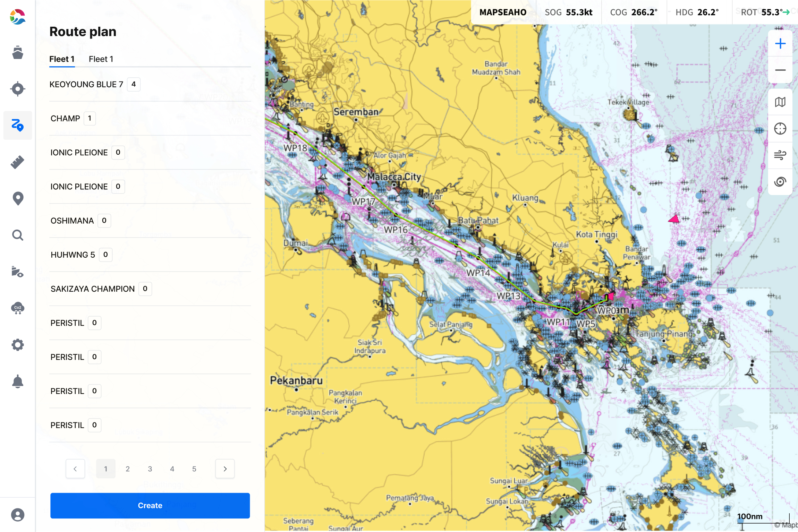The width and height of the screenshot is (798, 532).
Task: Open the CO2 emissions cloud icon
Action: (x=17, y=308)
